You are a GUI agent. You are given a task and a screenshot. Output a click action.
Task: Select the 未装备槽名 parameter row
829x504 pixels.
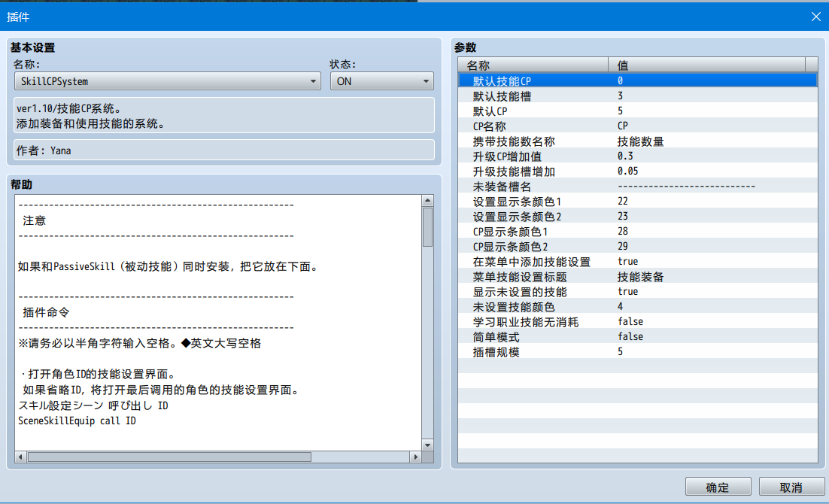pyautogui.click(x=638, y=186)
